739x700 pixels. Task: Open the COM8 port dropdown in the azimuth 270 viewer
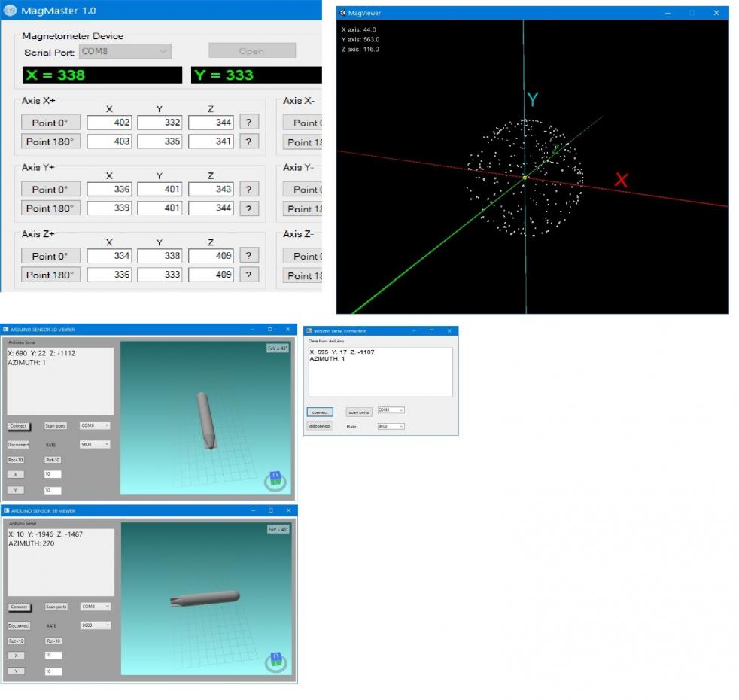[x=95, y=607]
